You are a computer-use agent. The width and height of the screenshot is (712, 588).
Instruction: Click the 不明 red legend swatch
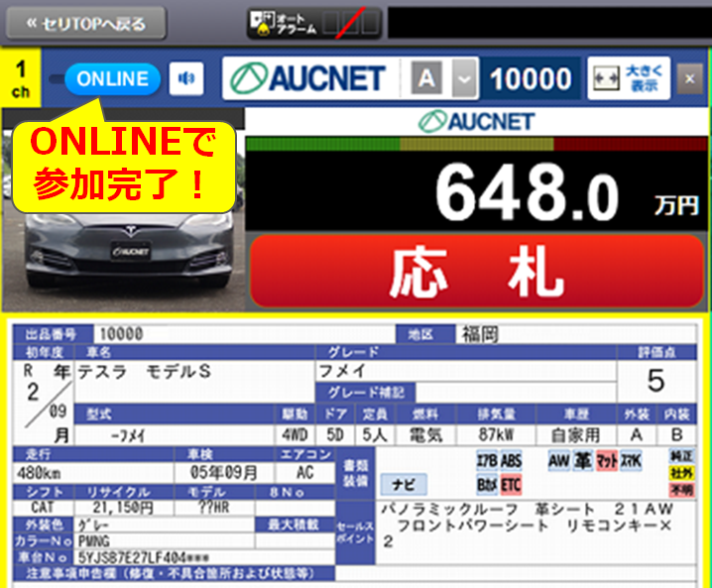click(681, 490)
